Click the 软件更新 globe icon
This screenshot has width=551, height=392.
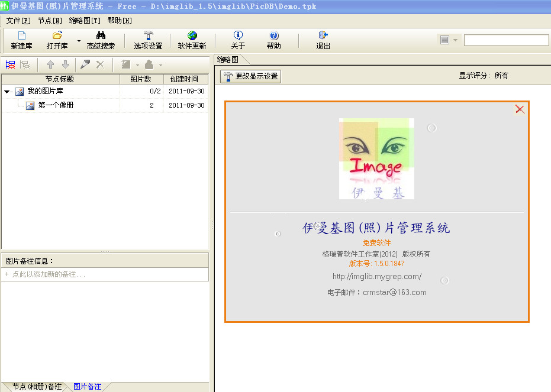pos(192,35)
